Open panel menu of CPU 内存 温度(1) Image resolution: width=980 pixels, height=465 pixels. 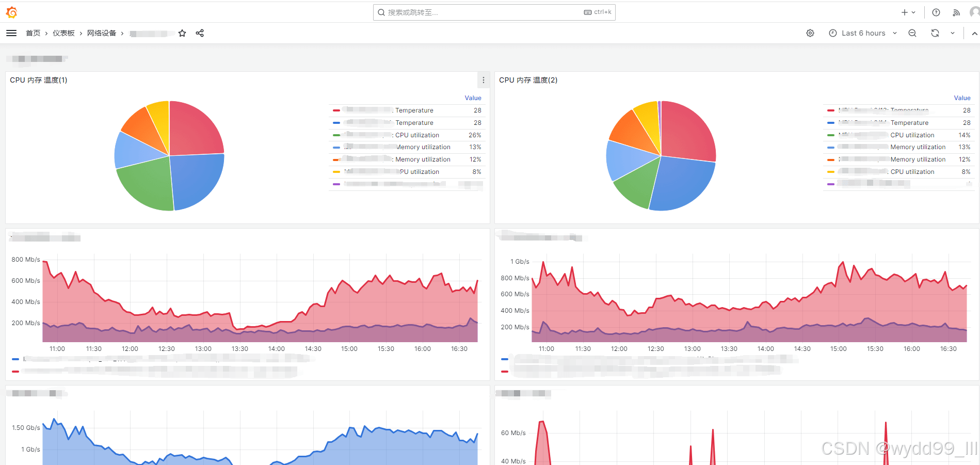(484, 80)
